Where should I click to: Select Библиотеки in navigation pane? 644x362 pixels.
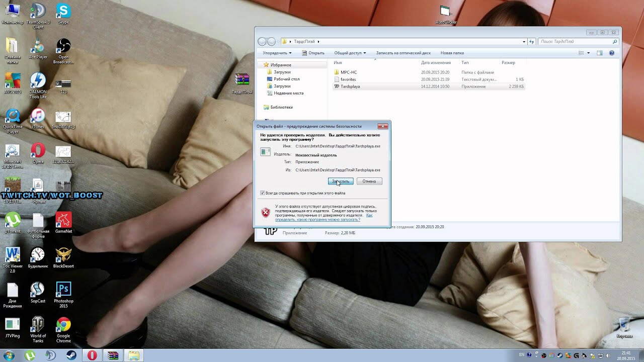(x=281, y=107)
